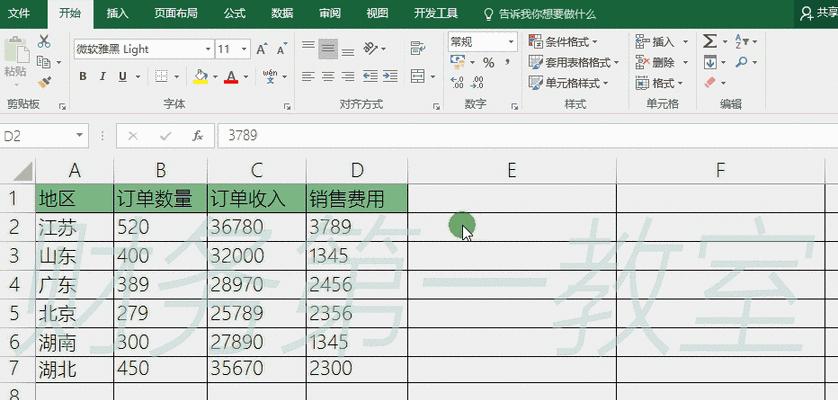Open the 字体 font dialog launcher
Viewport: 838px width, 400px height.
[288, 106]
